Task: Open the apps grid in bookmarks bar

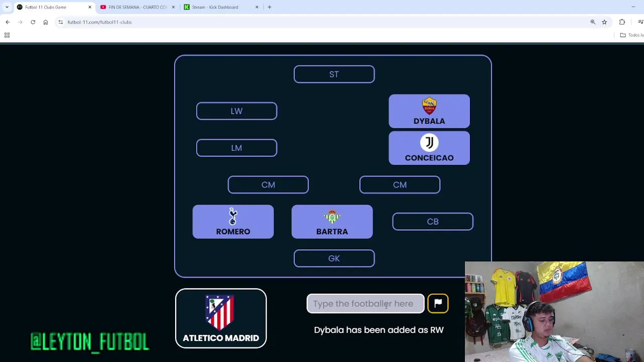Action: pos(7,35)
